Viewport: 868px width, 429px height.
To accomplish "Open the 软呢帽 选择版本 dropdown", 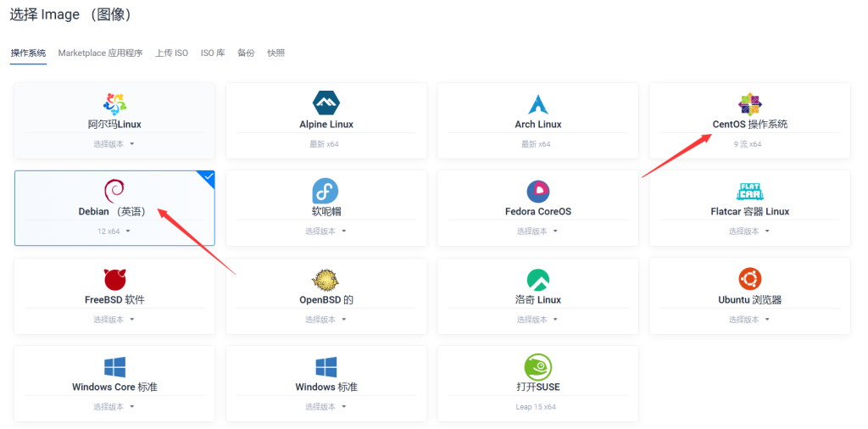I will (326, 231).
